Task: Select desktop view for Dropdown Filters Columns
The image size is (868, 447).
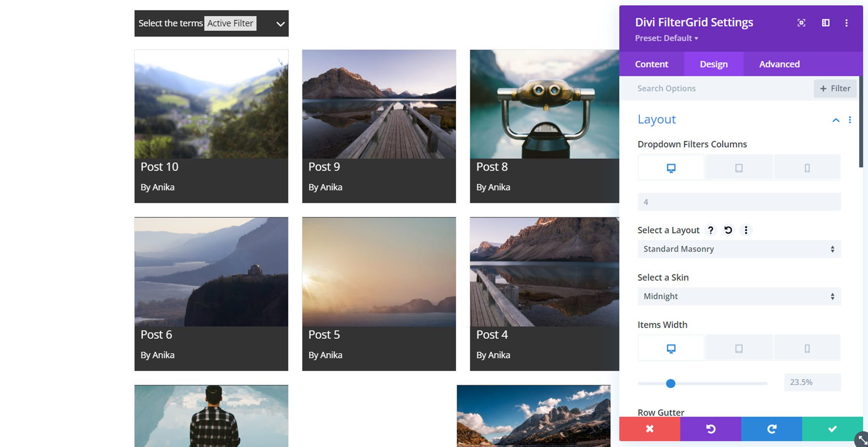Action: pos(670,167)
